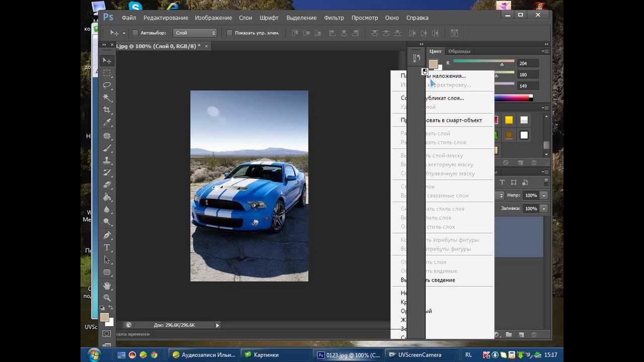This screenshot has height=362, width=644.
Task: Open the Layers panel options menu
Action: [x=545, y=172]
